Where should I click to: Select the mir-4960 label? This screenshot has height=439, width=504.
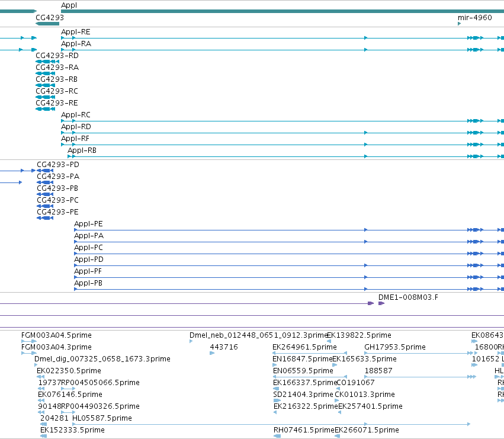[475, 17]
